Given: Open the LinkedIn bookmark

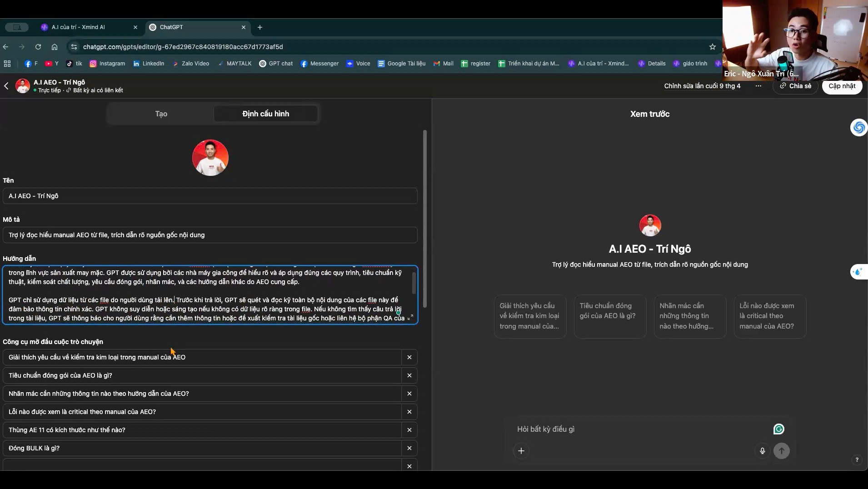Looking at the screenshot, I should pos(149,64).
